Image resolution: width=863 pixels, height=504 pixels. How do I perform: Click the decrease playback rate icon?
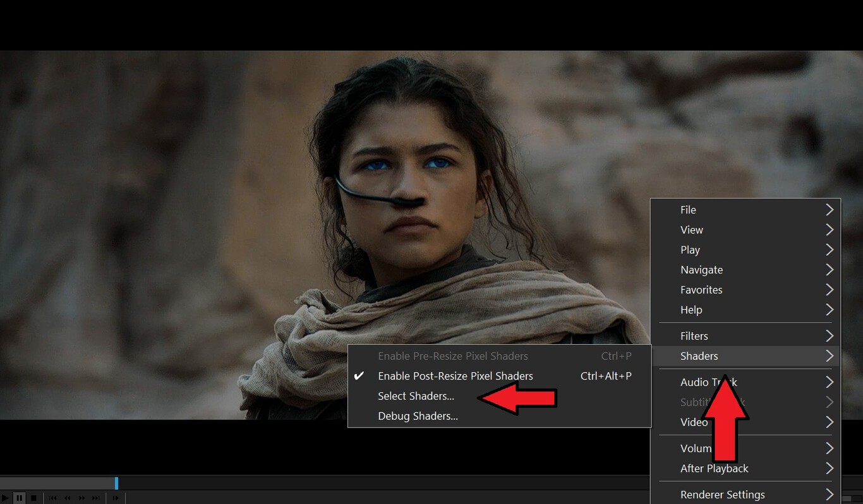66,498
